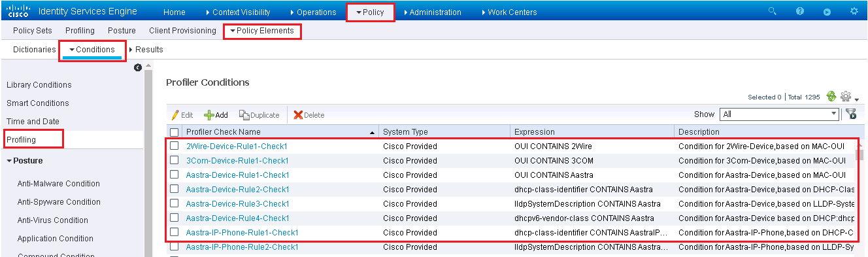The height and width of the screenshot is (257, 868).
Task: Toggle the select-all header checkbox
Action: (175, 131)
